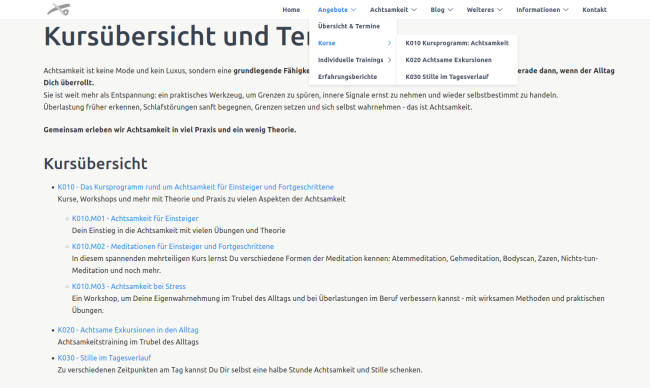This screenshot has width=650, height=388.
Task: Open K030 - Stille im Tagesverlauf link
Action: pos(104,358)
